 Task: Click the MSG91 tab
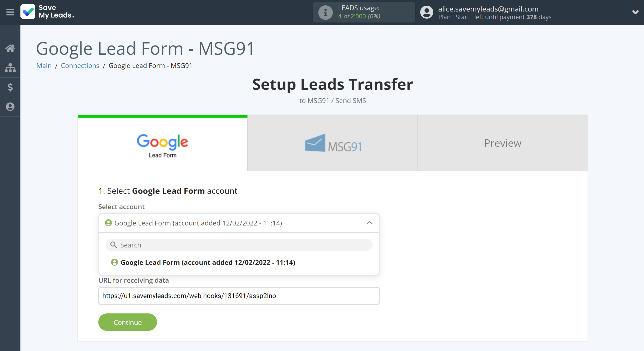pos(332,143)
